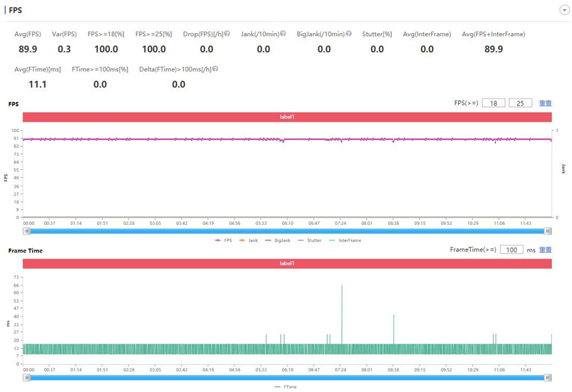This screenshot has height=392, width=572.
Task: Edit the FPS threshold field showing 25
Action: coord(520,103)
